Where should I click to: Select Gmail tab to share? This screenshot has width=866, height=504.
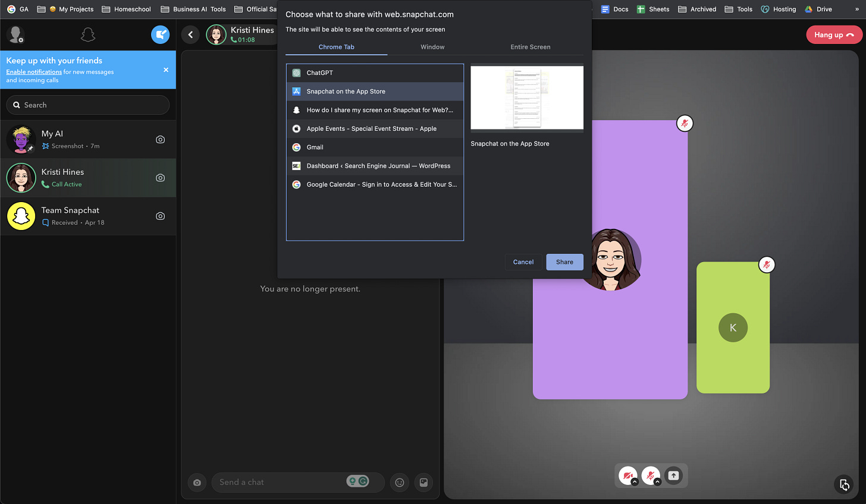(x=375, y=147)
